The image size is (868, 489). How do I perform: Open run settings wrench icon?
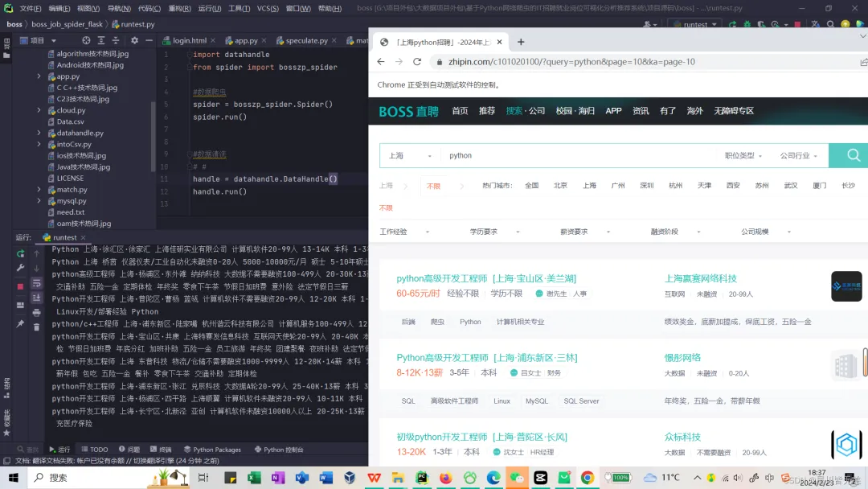click(x=20, y=268)
